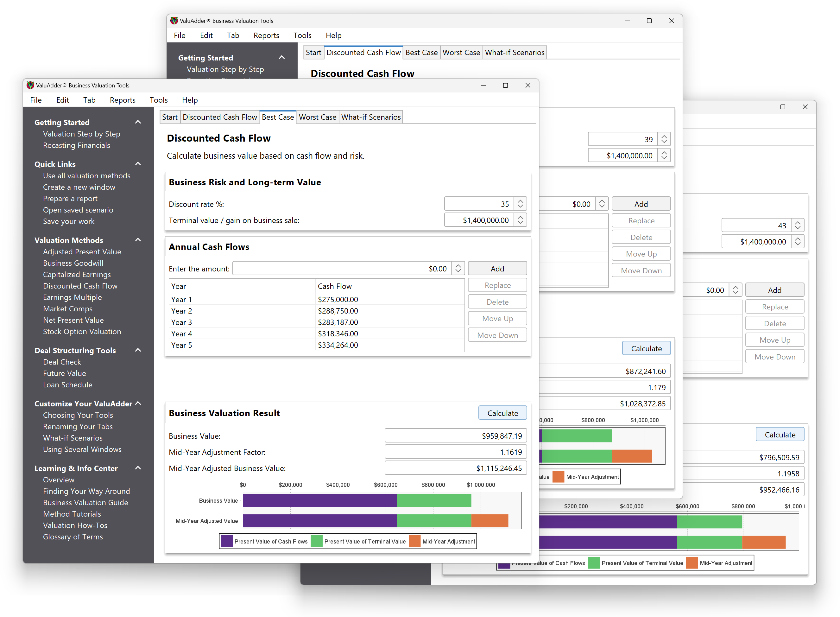The height and width of the screenshot is (617, 840).
Task: Open the Net Present Value method
Action: [x=73, y=320]
